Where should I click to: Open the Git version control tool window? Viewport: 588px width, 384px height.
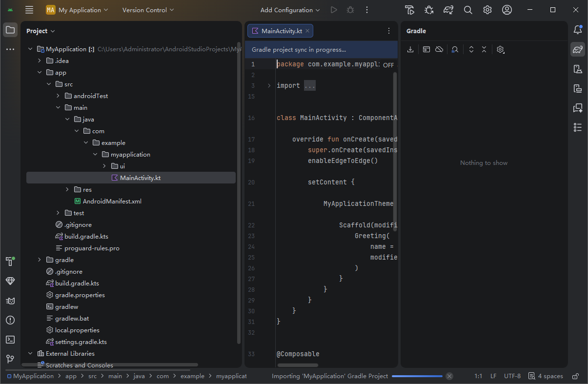point(10,359)
